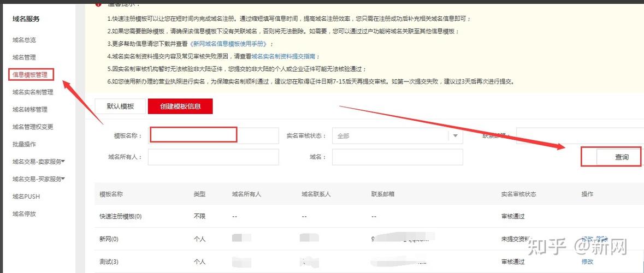Focus the 模板名称 input field
Screen dimensions: 644x273
point(213,135)
